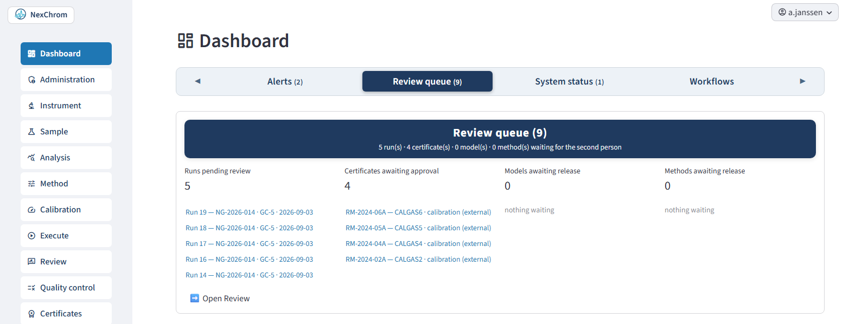Viewport: 868px width, 324px height.
Task: Click the Analysis chart icon
Action: click(x=31, y=158)
